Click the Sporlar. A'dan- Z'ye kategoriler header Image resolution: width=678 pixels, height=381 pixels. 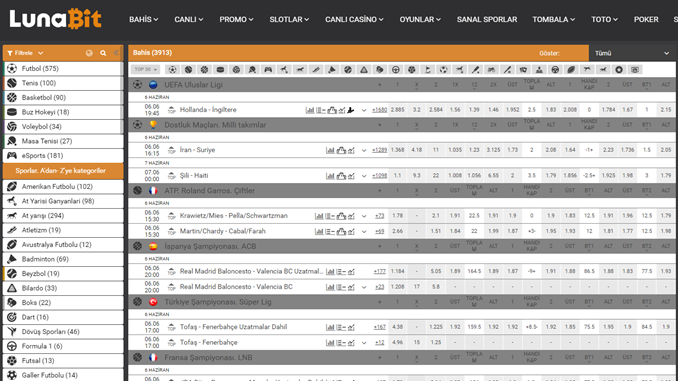(x=63, y=171)
